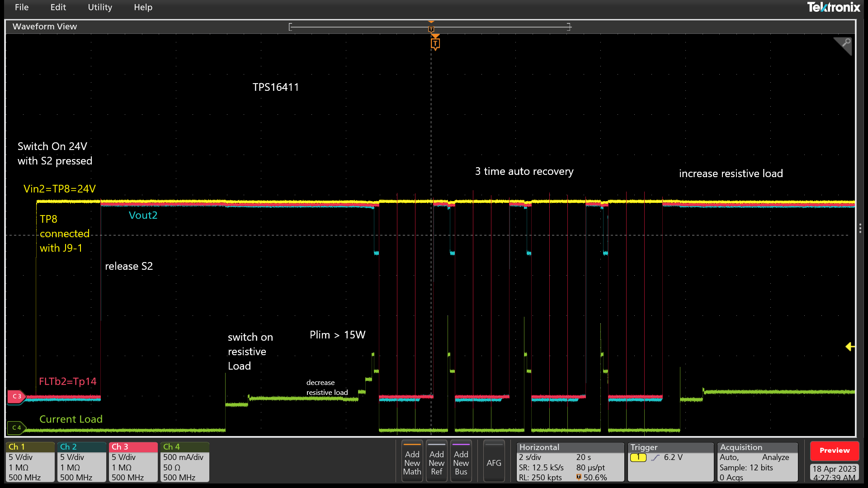Screen dimensions: 868x488
Task: Click the waveform view side panel handle dots
Action: tap(860, 228)
